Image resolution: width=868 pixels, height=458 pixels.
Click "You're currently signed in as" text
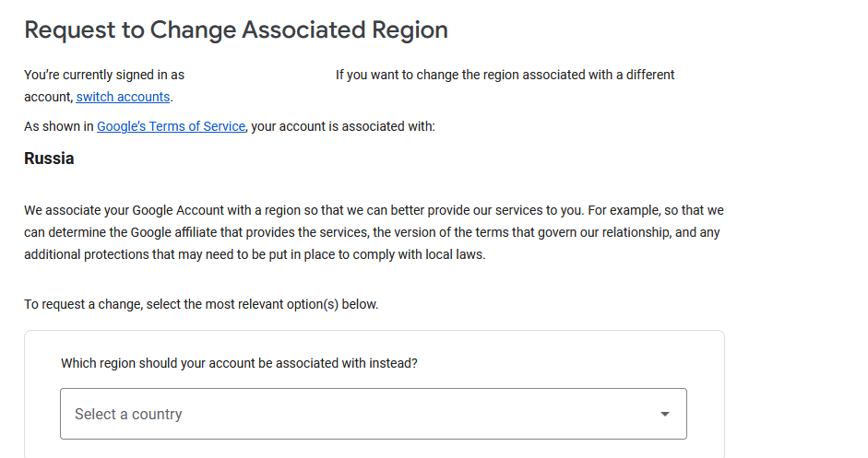pos(104,75)
